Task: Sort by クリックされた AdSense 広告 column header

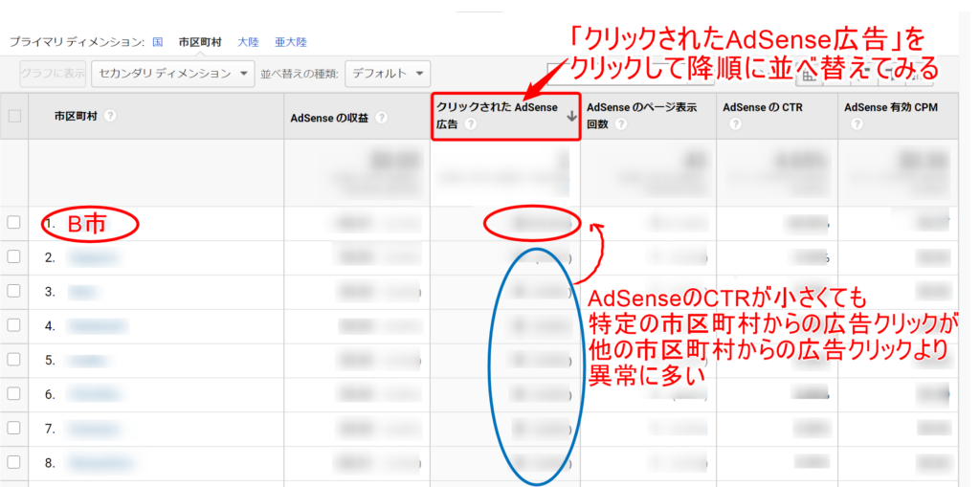Action: coord(497,116)
